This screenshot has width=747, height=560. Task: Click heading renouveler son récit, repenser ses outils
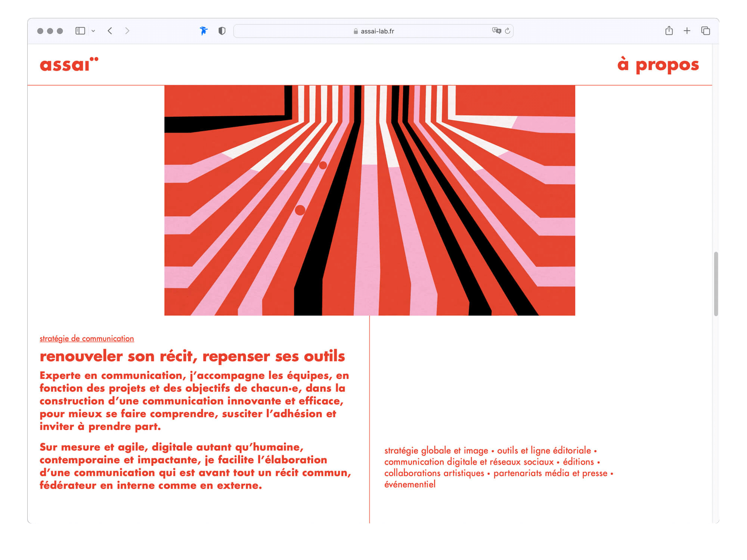coord(192,356)
